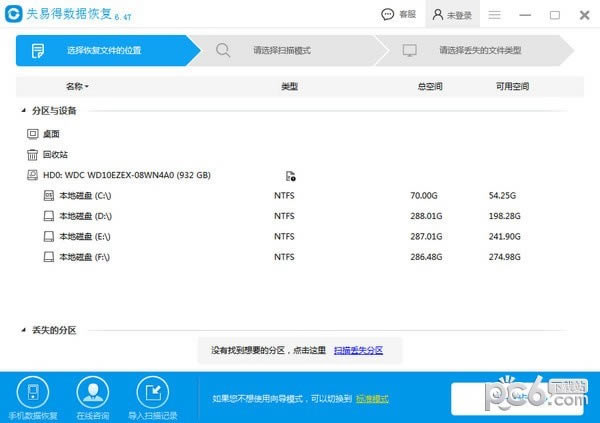
Task: Open the hamburger main menu
Action: point(494,15)
